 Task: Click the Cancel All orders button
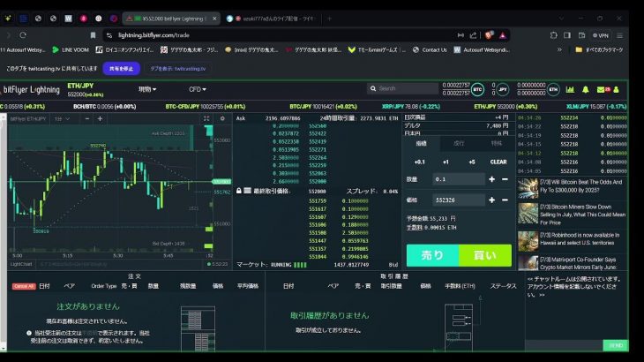pos(24,286)
